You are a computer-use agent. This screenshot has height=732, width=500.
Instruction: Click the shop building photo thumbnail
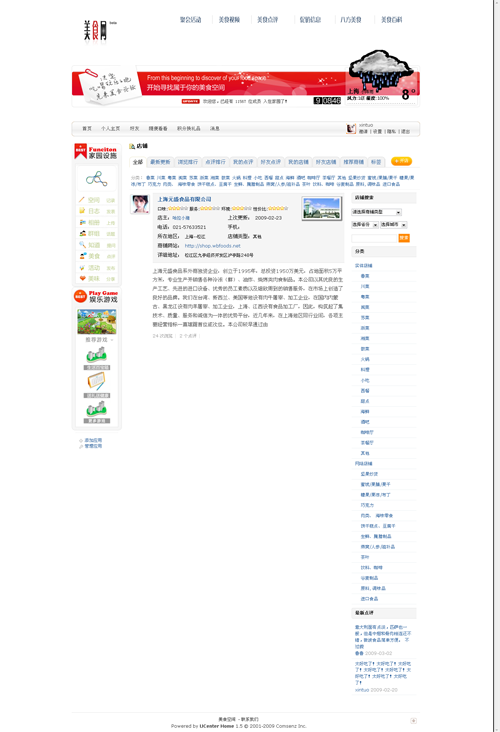coord(321,208)
